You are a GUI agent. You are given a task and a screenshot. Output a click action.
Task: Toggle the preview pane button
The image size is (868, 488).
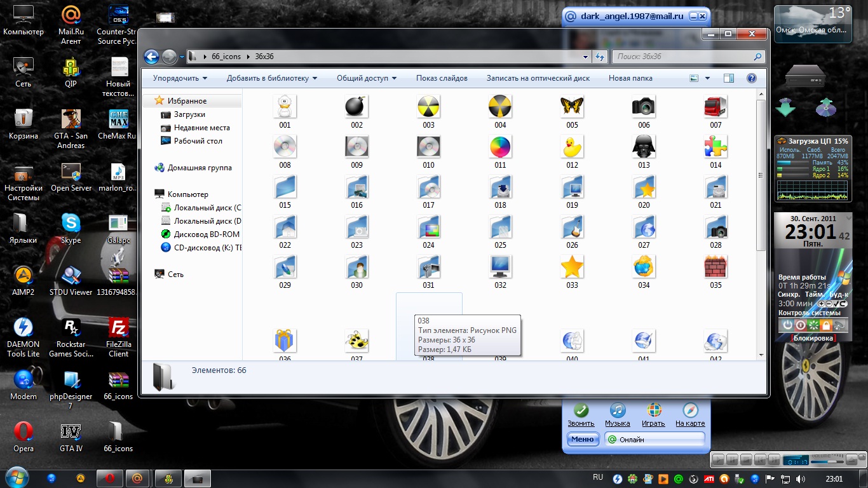(x=729, y=78)
